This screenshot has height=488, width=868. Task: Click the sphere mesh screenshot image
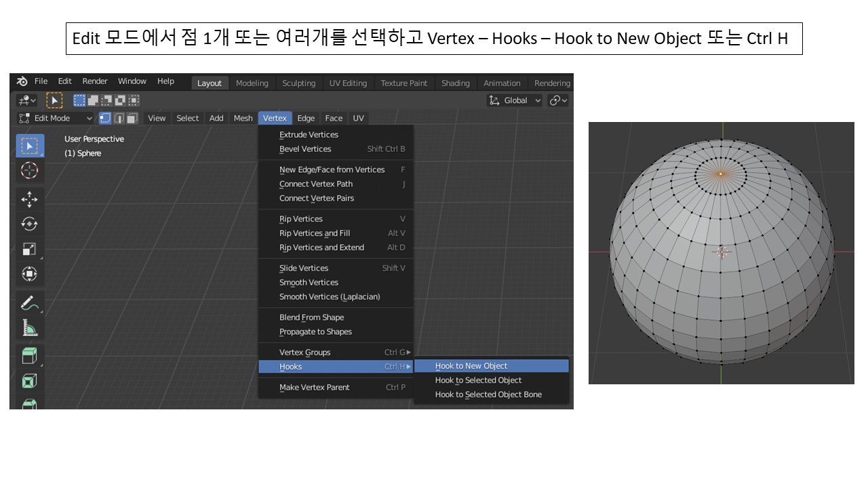721,253
